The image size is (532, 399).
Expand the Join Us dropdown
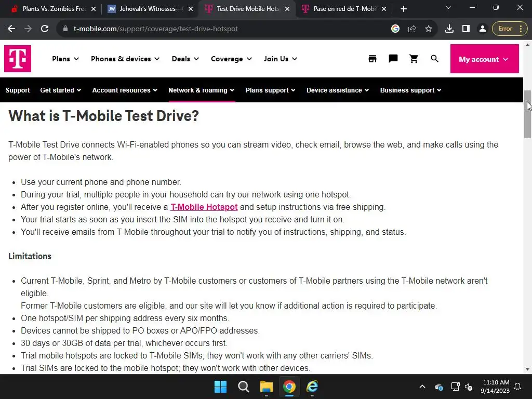[280, 59]
